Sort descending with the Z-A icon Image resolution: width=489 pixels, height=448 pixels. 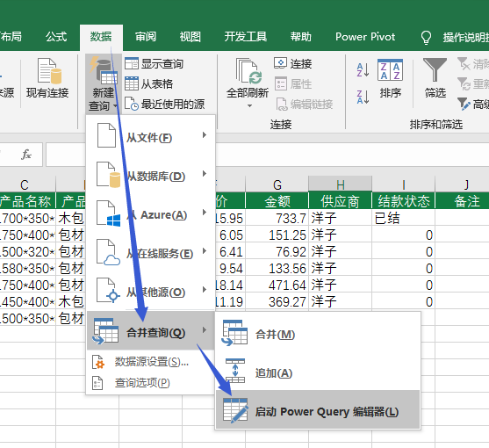point(363,97)
